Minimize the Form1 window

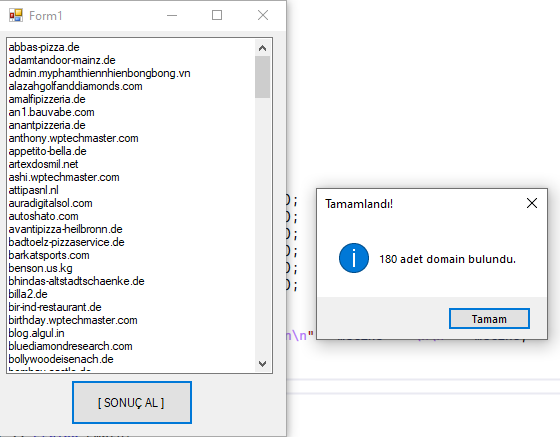tap(172, 15)
